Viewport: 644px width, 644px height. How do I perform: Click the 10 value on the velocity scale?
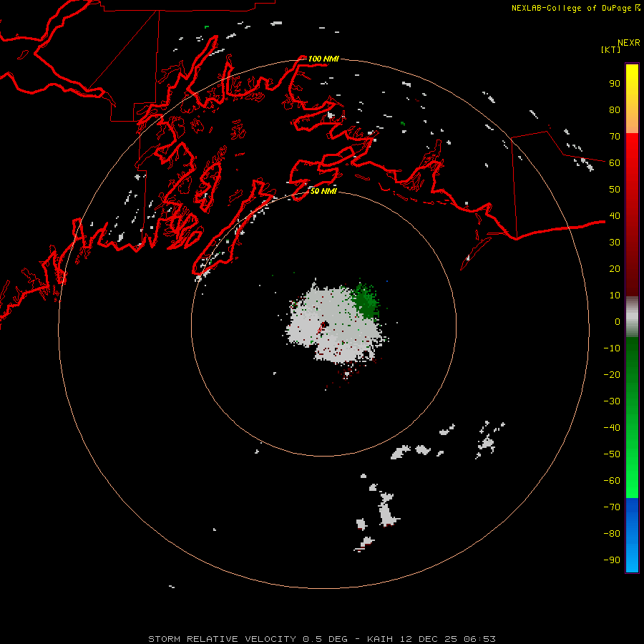pos(615,296)
